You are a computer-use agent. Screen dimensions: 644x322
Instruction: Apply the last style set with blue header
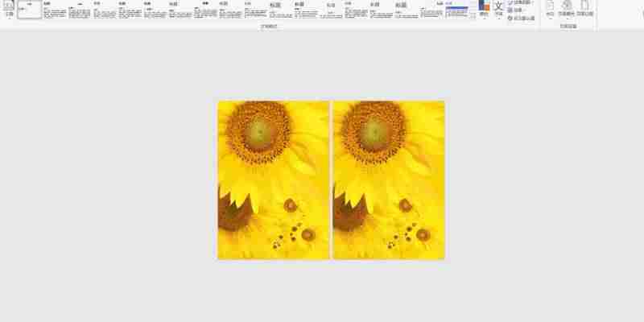pos(456,10)
